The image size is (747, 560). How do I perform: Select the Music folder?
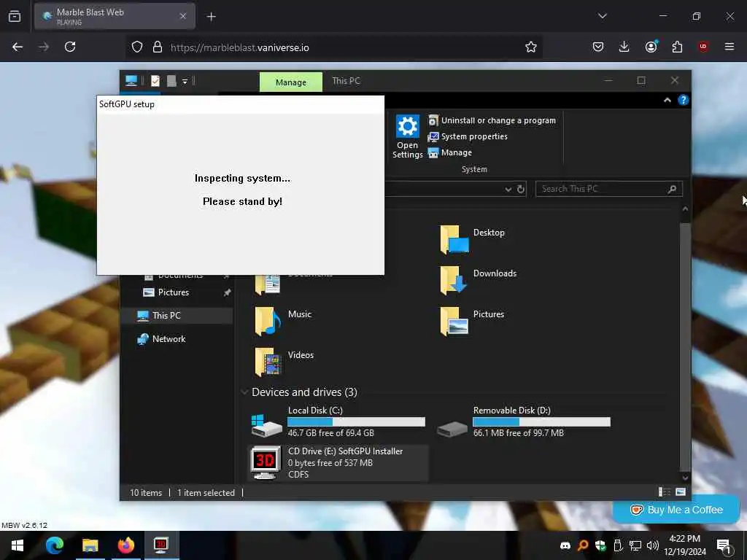click(x=283, y=321)
